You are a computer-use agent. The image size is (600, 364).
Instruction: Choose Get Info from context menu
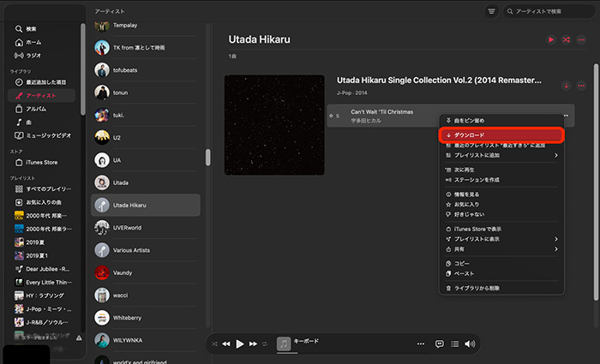(x=501, y=194)
